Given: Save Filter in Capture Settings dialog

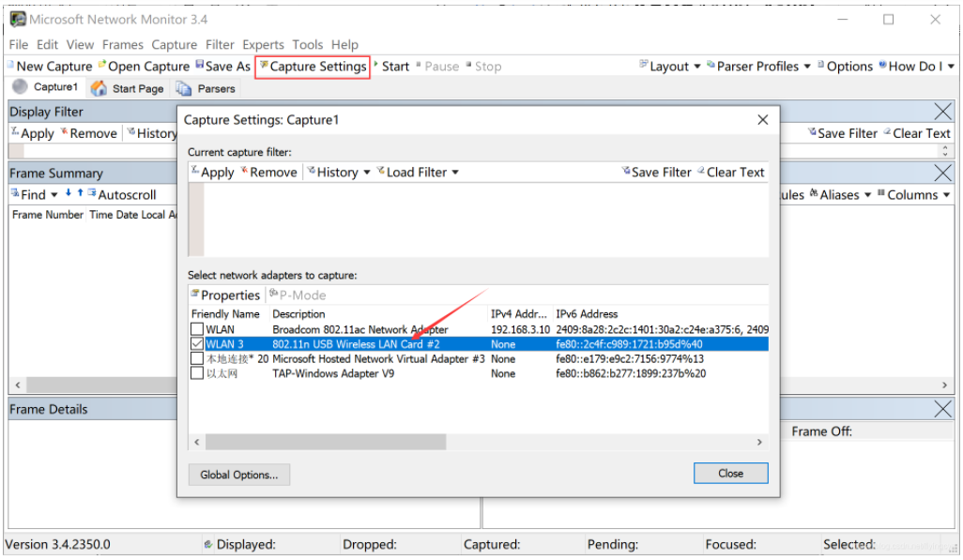Looking at the screenshot, I should (656, 173).
